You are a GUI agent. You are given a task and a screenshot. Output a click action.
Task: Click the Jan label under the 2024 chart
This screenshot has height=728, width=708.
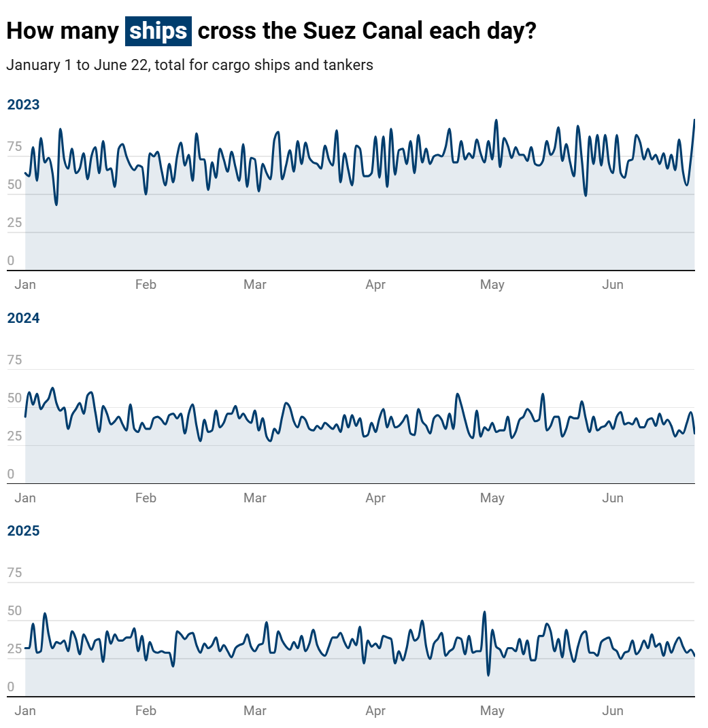click(x=25, y=498)
